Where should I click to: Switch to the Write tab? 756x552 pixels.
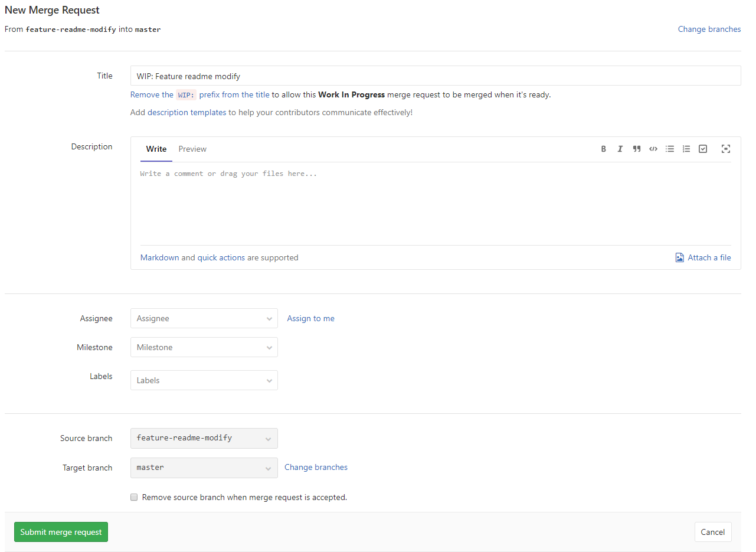156,149
